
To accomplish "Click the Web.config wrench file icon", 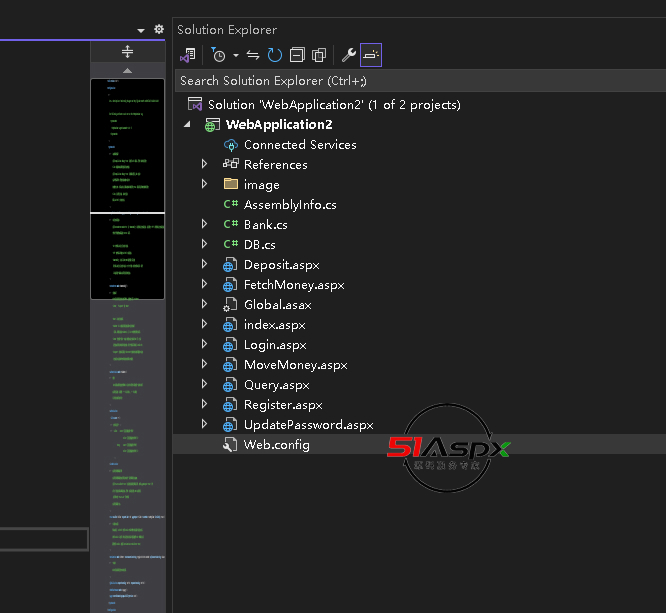I will coord(230,444).
